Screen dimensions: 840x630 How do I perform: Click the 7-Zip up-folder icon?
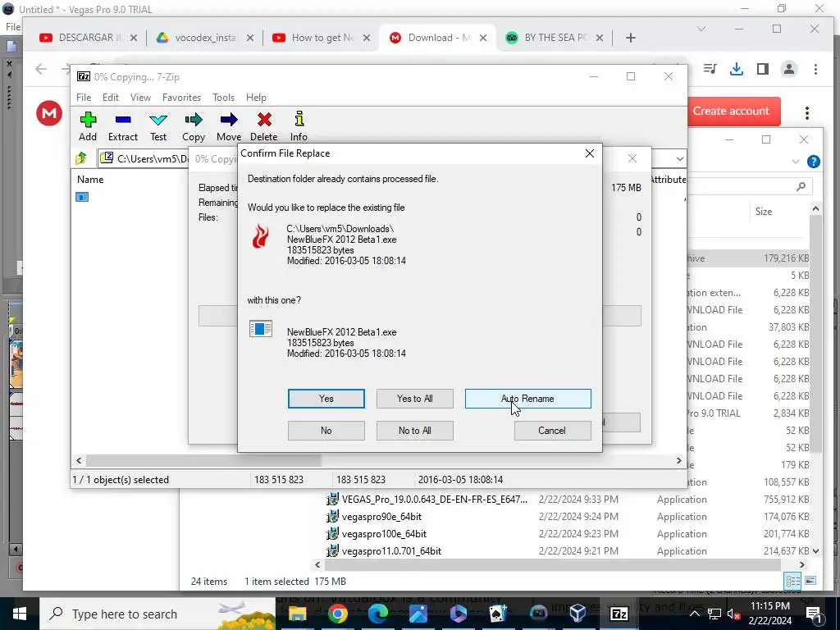pyautogui.click(x=81, y=158)
